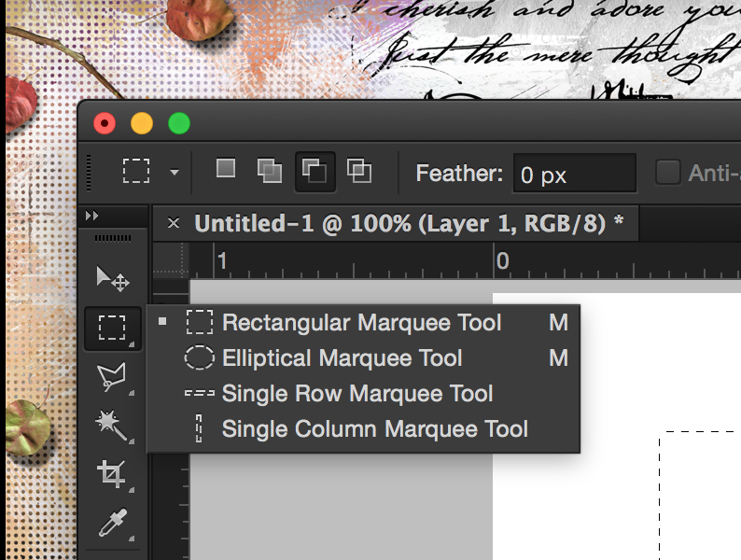This screenshot has width=741, height=560.
Task: Select the Move tool
Action: pyautogui.click(x=113, y=278)
